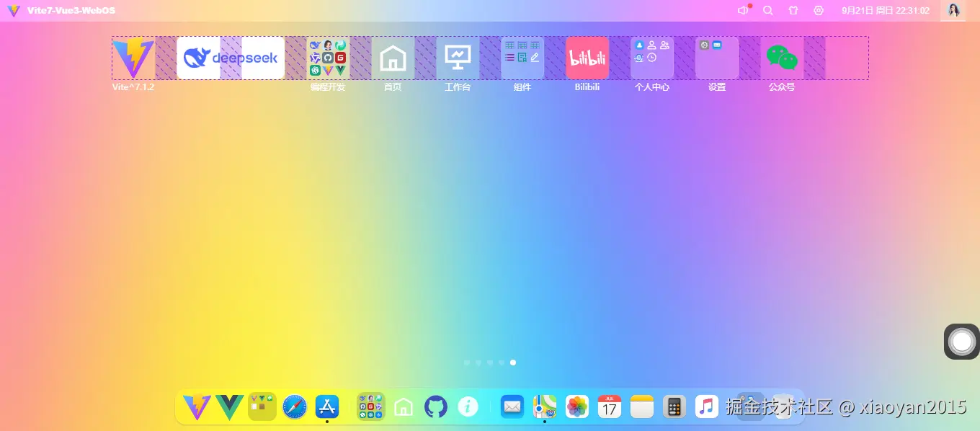The image size is (980, 431).
Task: Open the 组件 components desktop folder
Action: pos(522,58)
